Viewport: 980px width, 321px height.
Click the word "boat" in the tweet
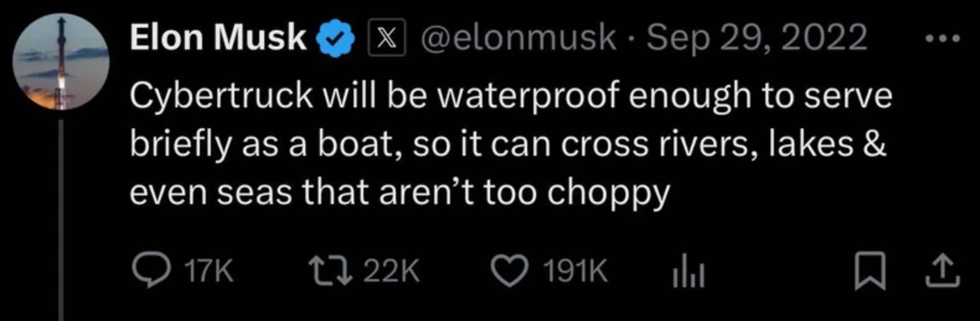[354, 144]
